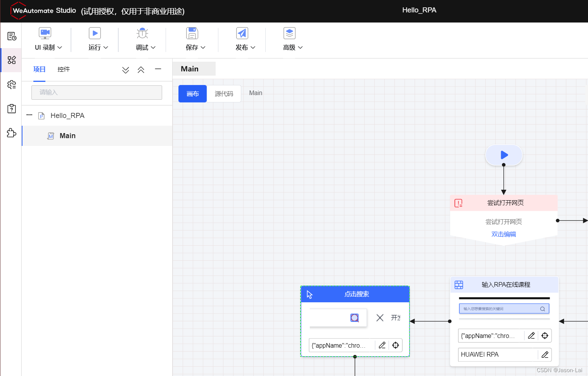Expand the 运行 dropdown arrow
The width and height of the screenshot is (588, 376).
(x=106, y=47)
